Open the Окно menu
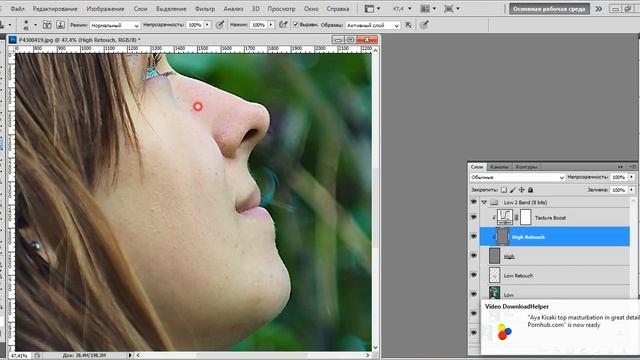The image size is (640, 360). click(x=311, y=9)
